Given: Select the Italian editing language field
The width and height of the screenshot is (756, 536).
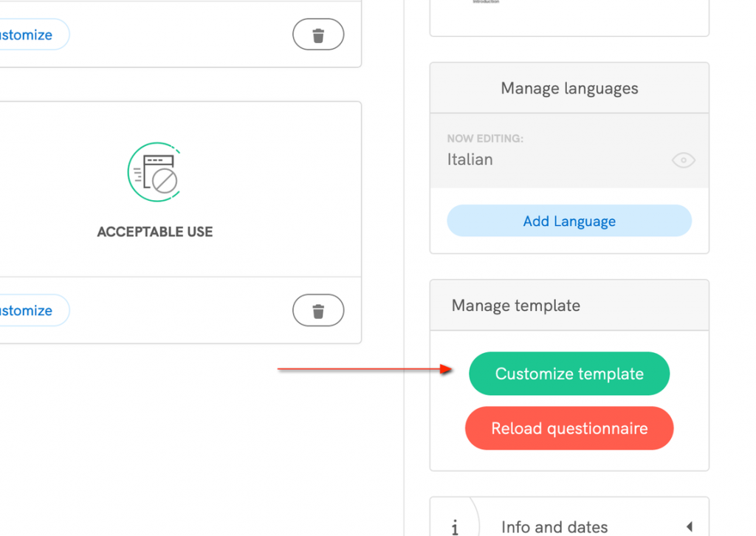Looking at the screenshot, I should click(470, 159).
